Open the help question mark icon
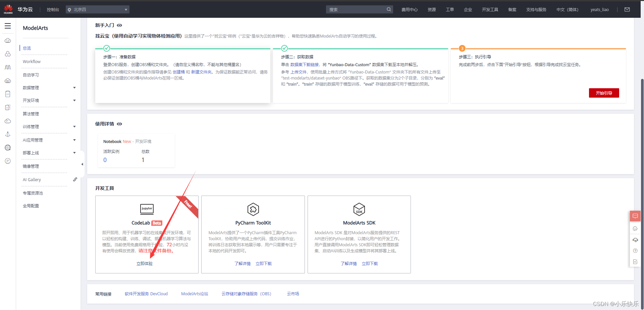644x310 pixels. tap(635, 251)
